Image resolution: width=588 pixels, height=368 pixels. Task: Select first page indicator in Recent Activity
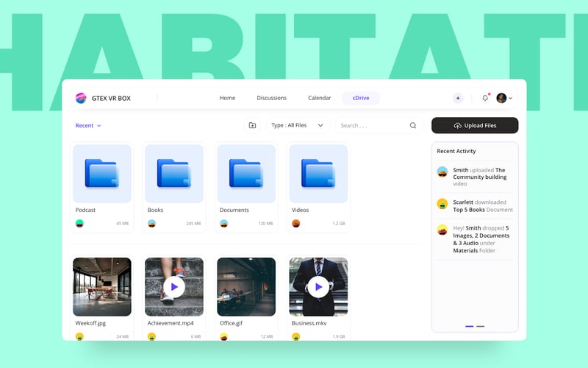pyautogui.click(x=470, y=326)
